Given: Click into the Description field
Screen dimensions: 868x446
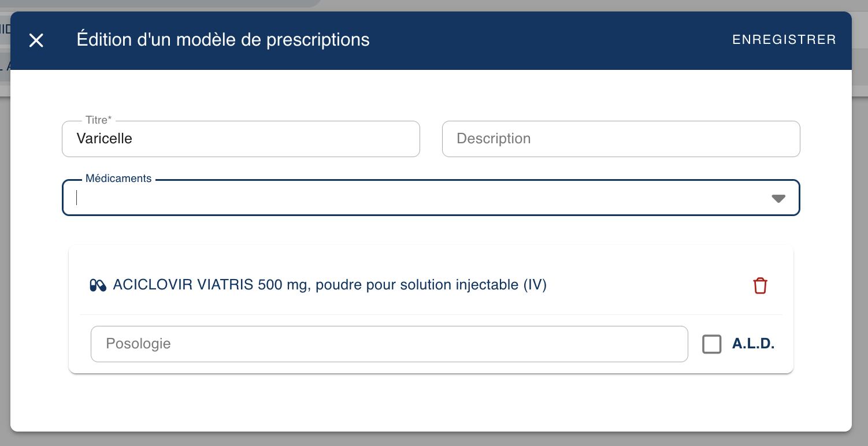Looking at the screenshot, I should point(621,139).
